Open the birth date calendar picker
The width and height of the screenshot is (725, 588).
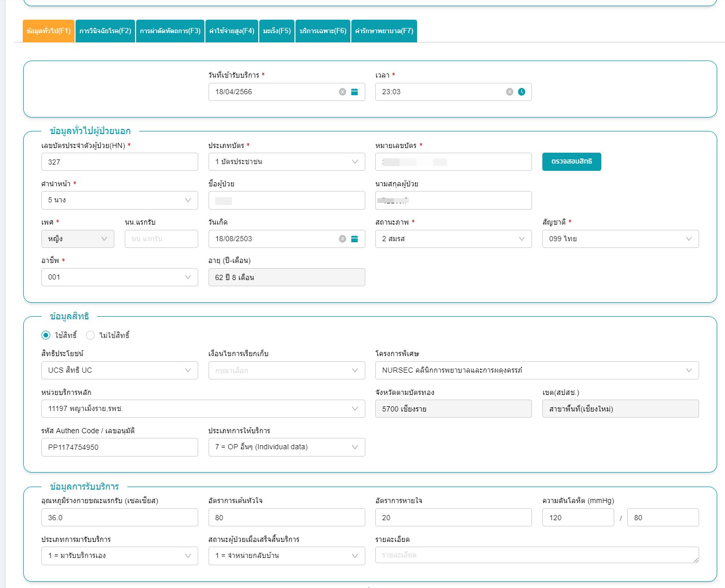354,239
